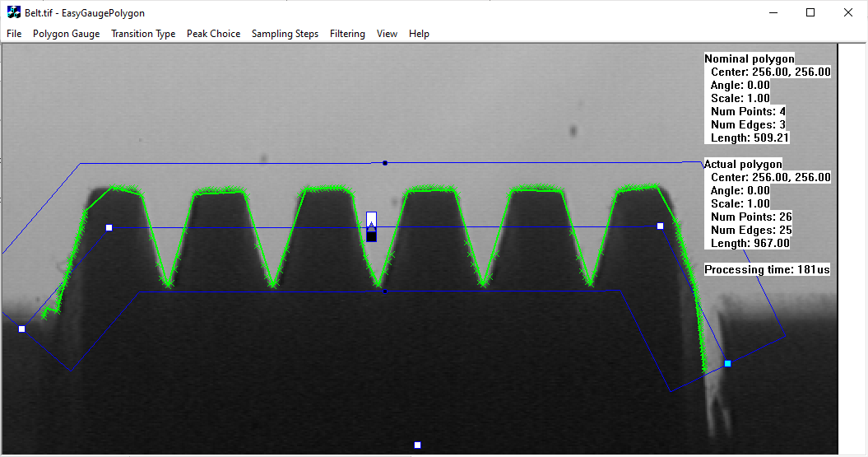The height and width of the screenshot is (457, 868).
Task: Minimize the EasyGaugePolygon window
Action: 773,12
